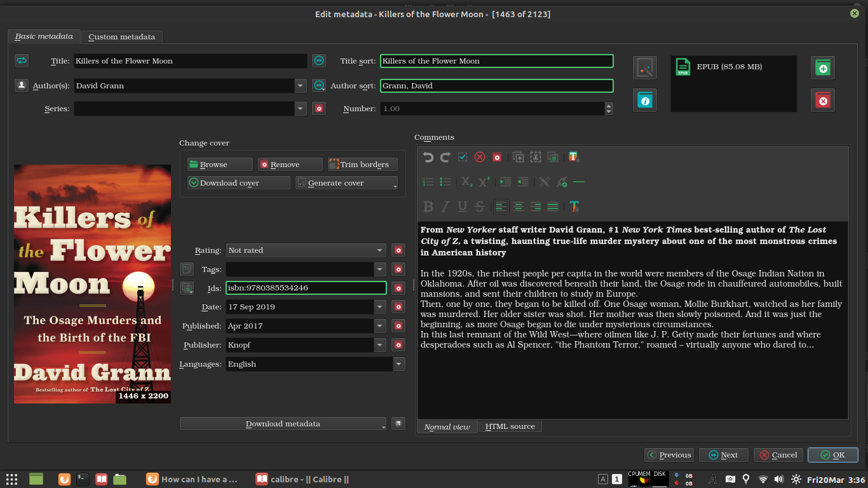Clear the rating value

click(x=398, y=250)
